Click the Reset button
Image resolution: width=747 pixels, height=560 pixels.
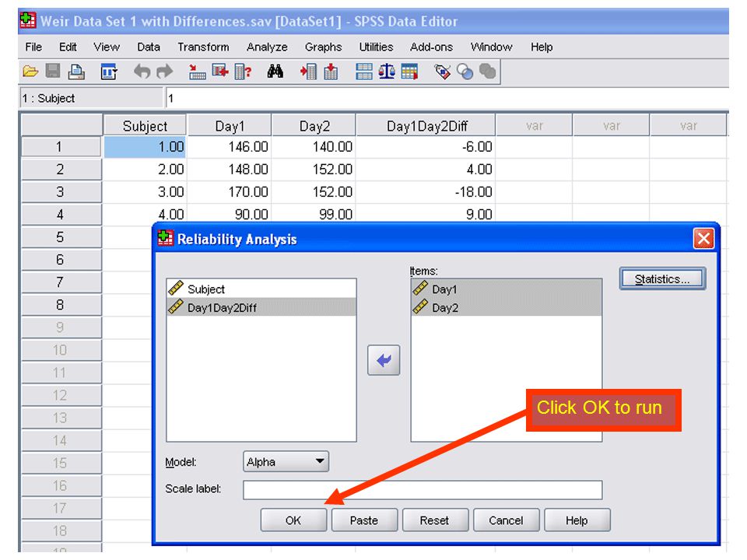point(434,520)
